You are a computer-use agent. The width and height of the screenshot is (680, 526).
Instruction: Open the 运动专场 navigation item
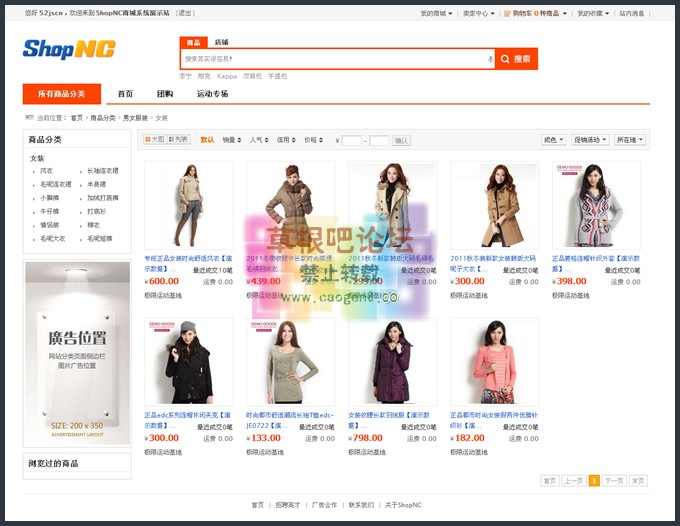(x=212, y=94)
